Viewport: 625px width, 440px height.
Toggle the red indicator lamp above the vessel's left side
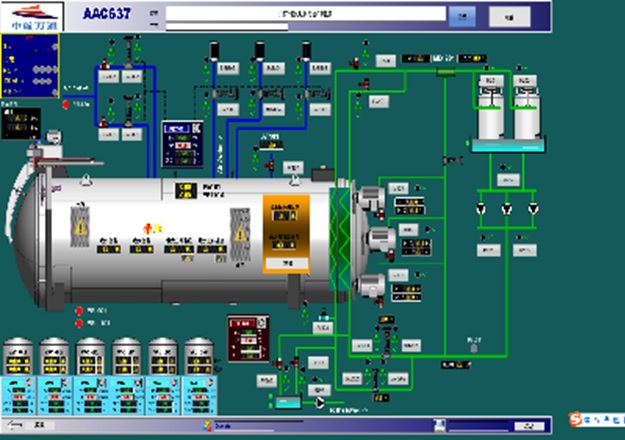tap(68, 103)
